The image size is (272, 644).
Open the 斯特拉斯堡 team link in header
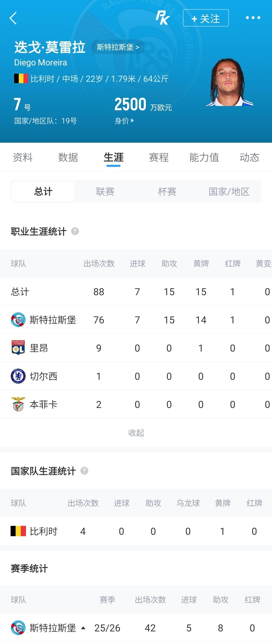coord(118,47)
